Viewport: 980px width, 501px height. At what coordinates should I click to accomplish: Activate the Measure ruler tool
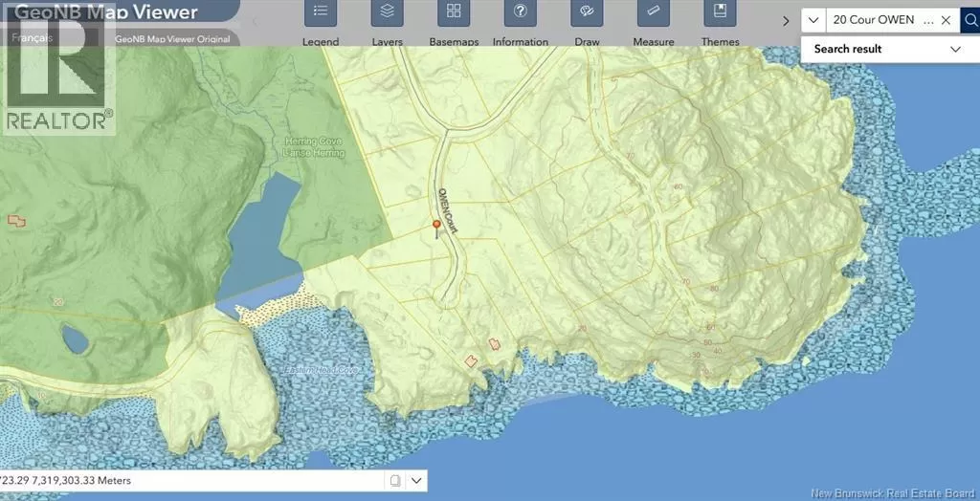coord(654,13)
